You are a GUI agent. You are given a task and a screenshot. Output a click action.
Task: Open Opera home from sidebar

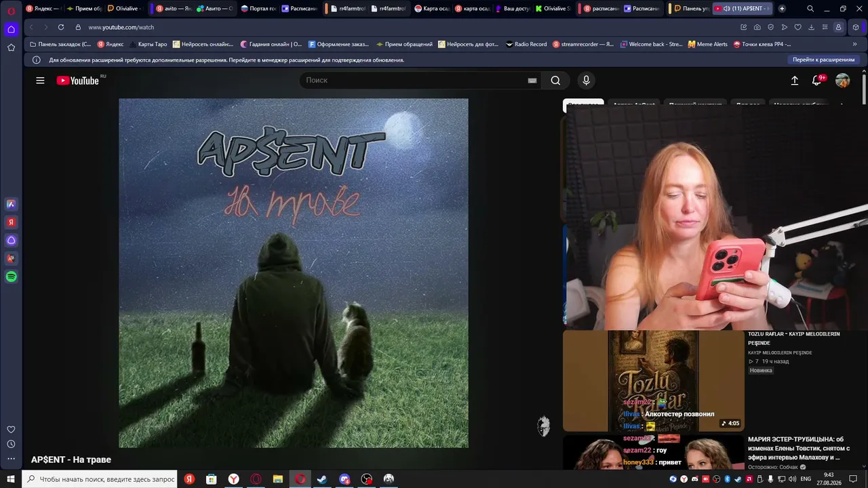11,29
